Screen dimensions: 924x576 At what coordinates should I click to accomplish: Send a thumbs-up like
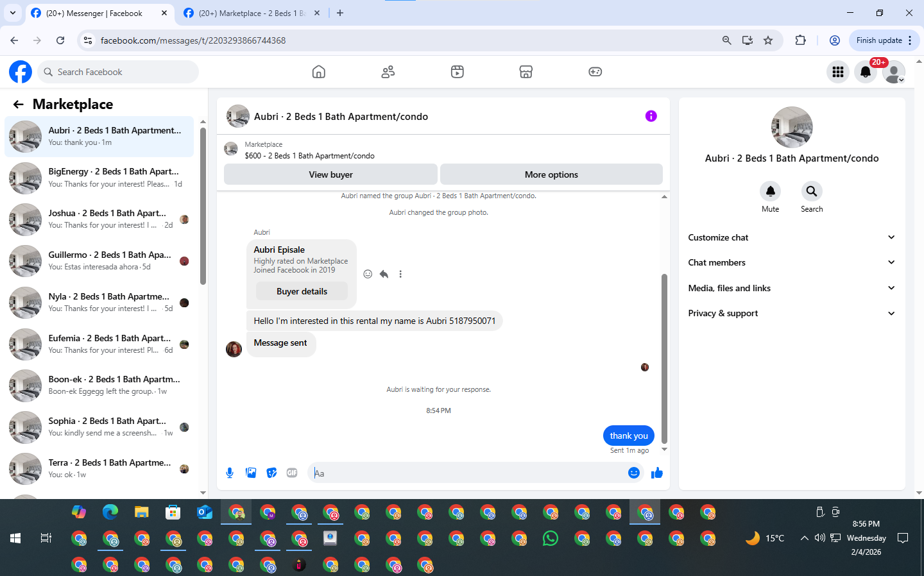657,473
